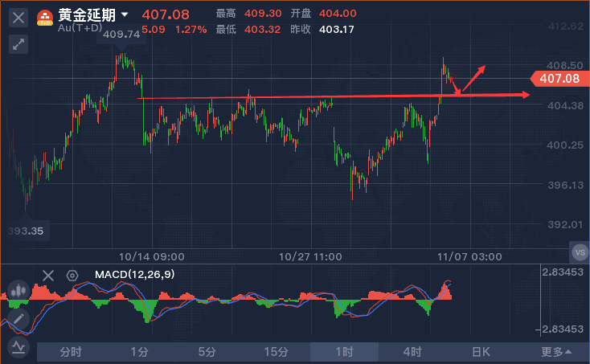Close the chart with top-left X
Screen dimensions: 590x364
point(19,17)
